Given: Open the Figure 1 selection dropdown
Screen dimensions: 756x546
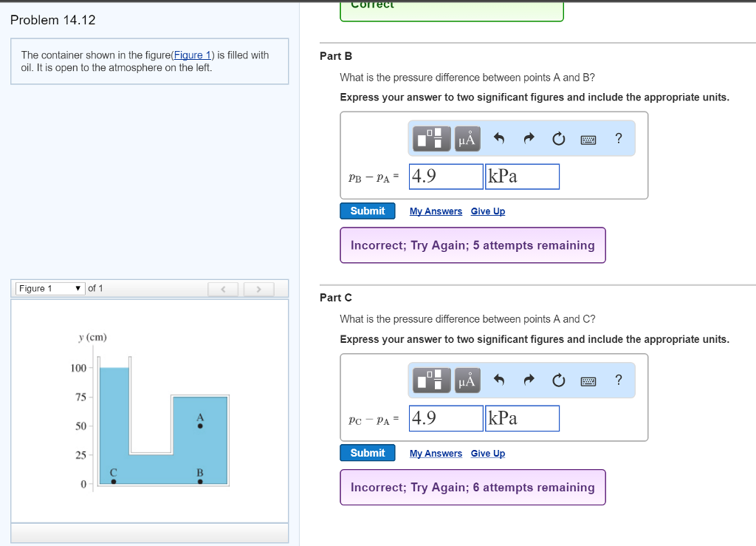Looking at the screenshot, I should point(49,288).
